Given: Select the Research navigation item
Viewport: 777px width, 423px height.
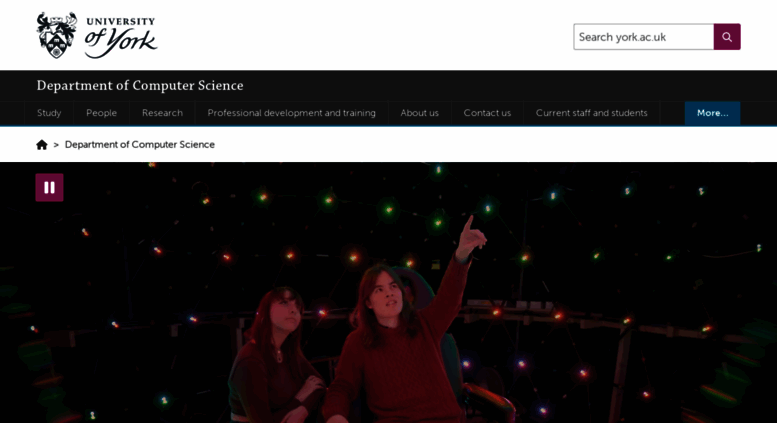Looking at the screenshot, I should 162,113.
